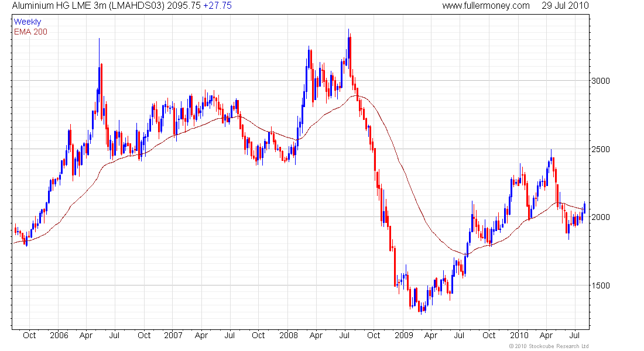Click the 2007 year label on time axis
644x351 pixels.
[x=173, y=335]
